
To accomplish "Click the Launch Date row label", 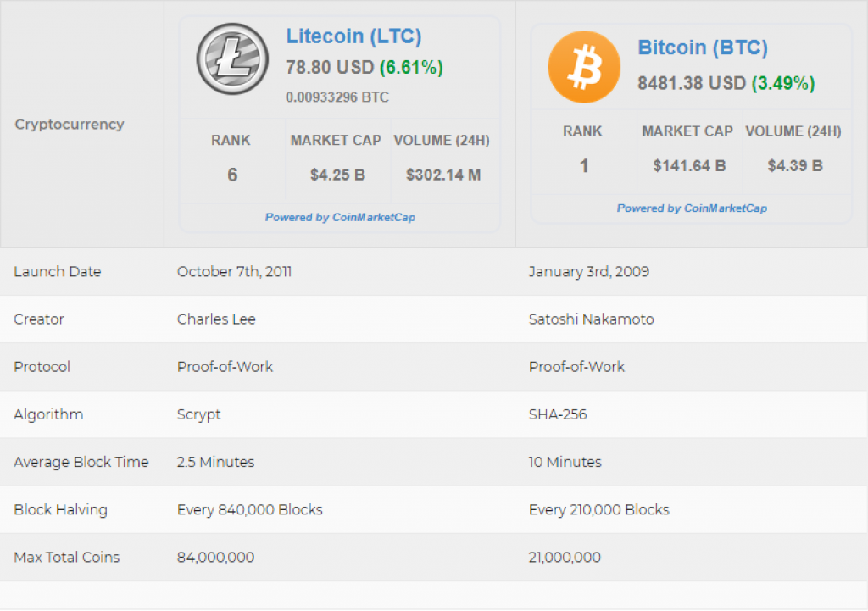I will [x=58, y=272].
